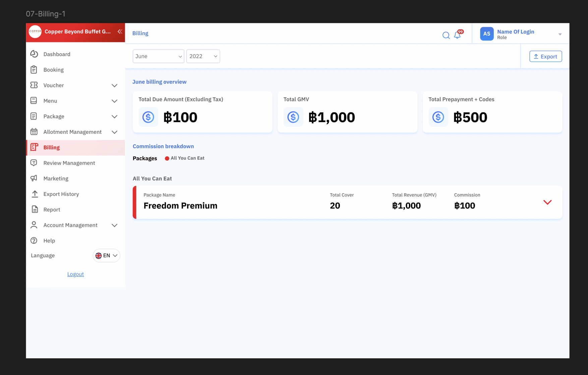Open the EN language selector
588x375 pixels.
click(106, 256)
